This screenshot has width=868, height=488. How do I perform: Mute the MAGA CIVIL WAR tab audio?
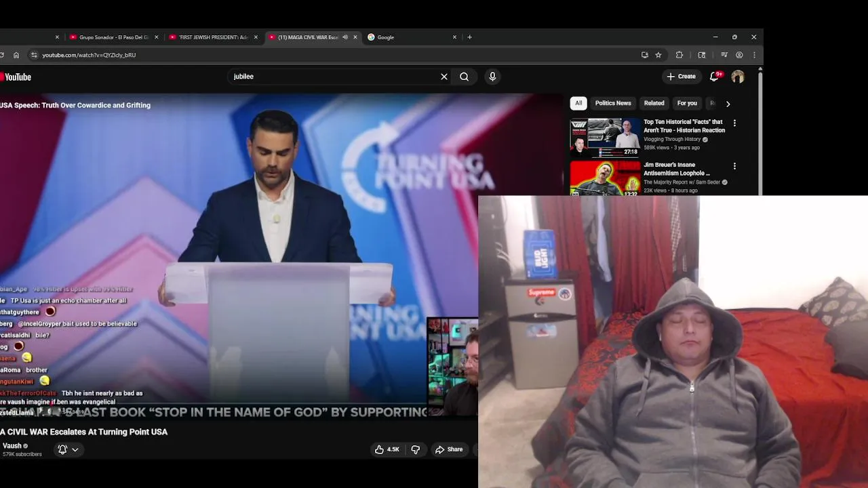(344, 37)
